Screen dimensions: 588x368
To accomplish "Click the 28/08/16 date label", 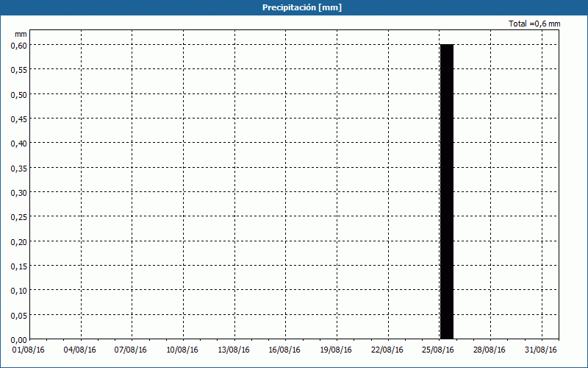I will click(490, 350).
